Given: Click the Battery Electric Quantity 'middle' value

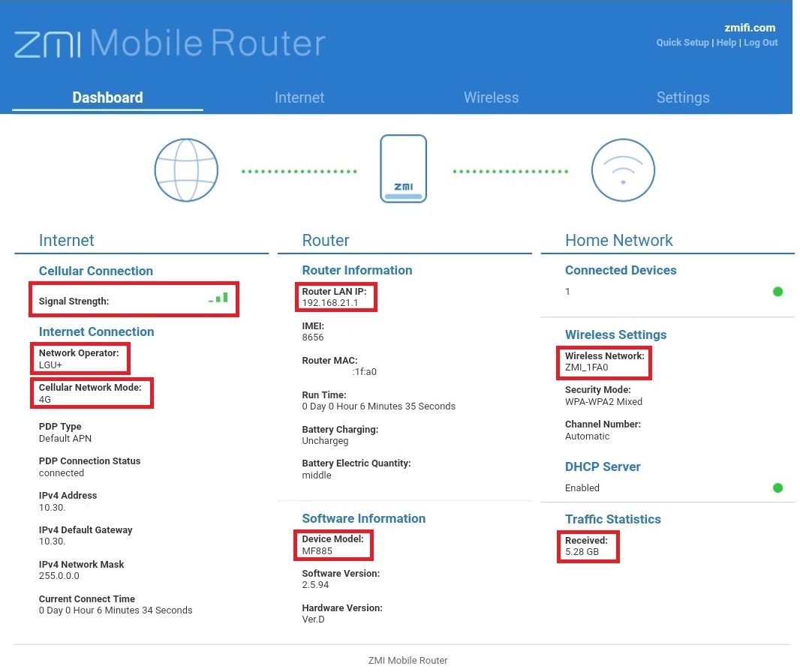Looking at the screenshot, I should (317, 475).
